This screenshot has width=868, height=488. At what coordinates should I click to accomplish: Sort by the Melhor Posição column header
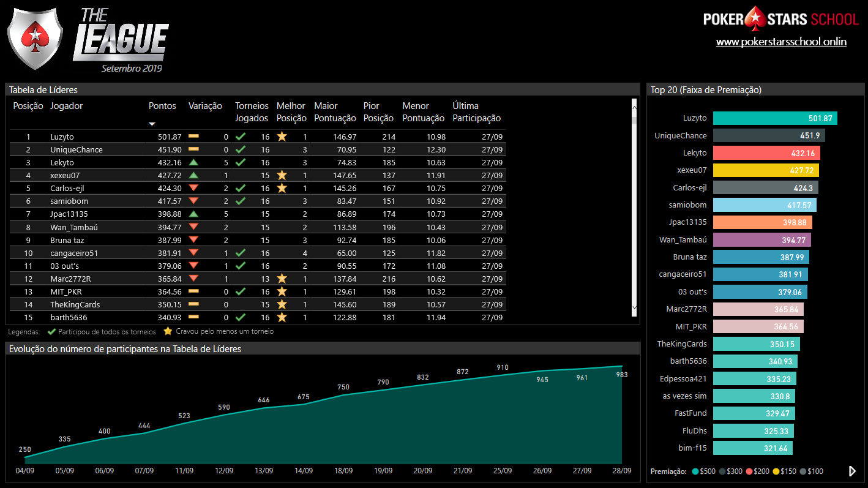tap(291, 112)
